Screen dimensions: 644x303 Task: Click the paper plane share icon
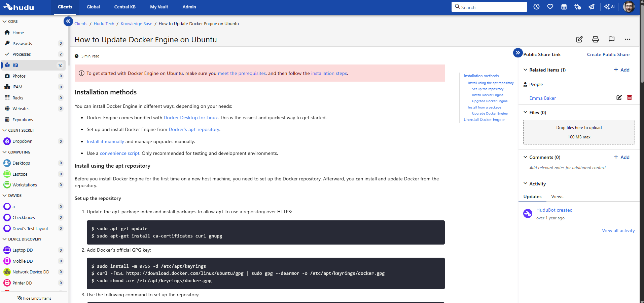592,7
